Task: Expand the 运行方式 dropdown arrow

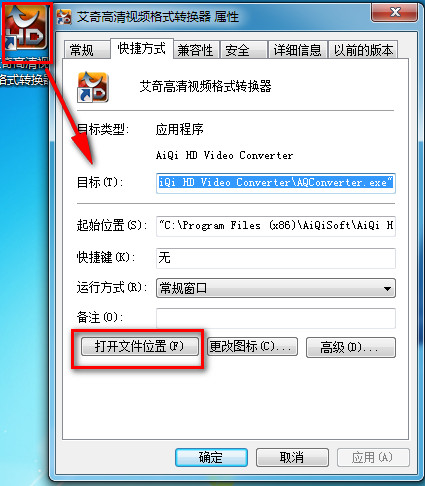Action: tap(387, 288)
